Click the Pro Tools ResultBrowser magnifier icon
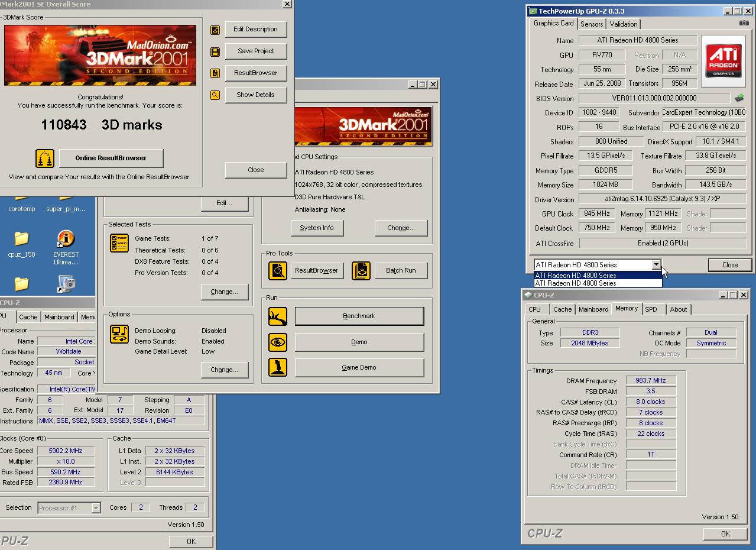 point(278,271)
